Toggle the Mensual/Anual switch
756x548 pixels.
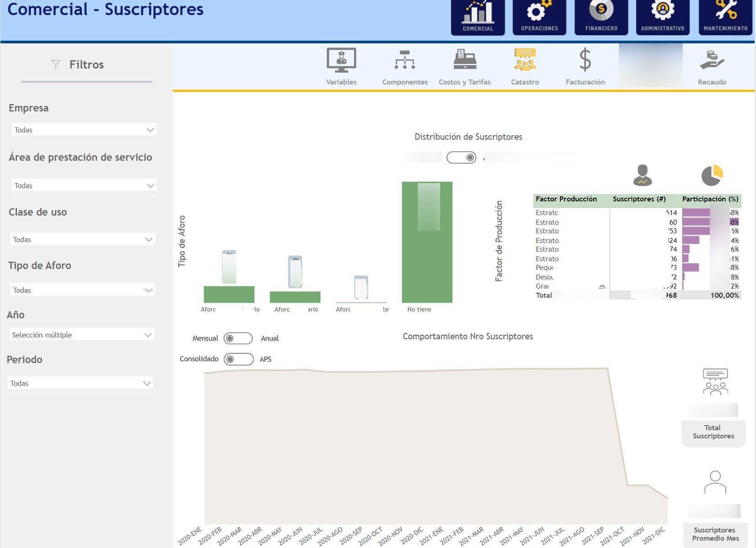(238, 338)
